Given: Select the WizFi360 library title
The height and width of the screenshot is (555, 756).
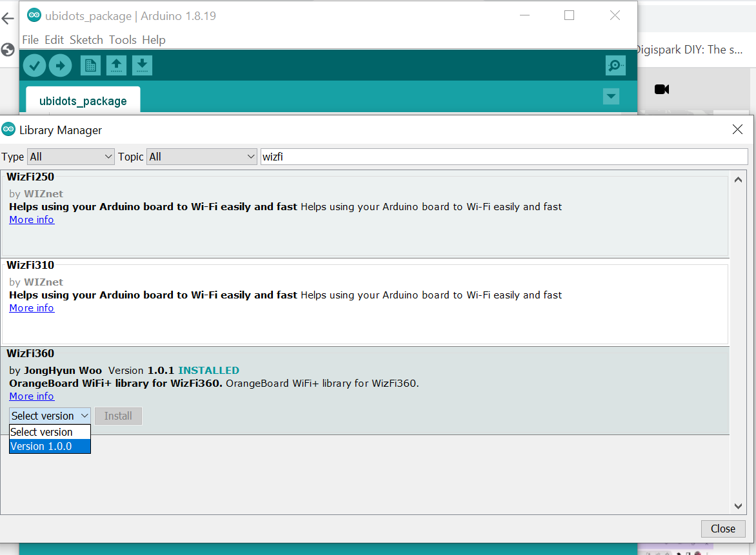Looking at the screenshot, I should coord(30,353).
